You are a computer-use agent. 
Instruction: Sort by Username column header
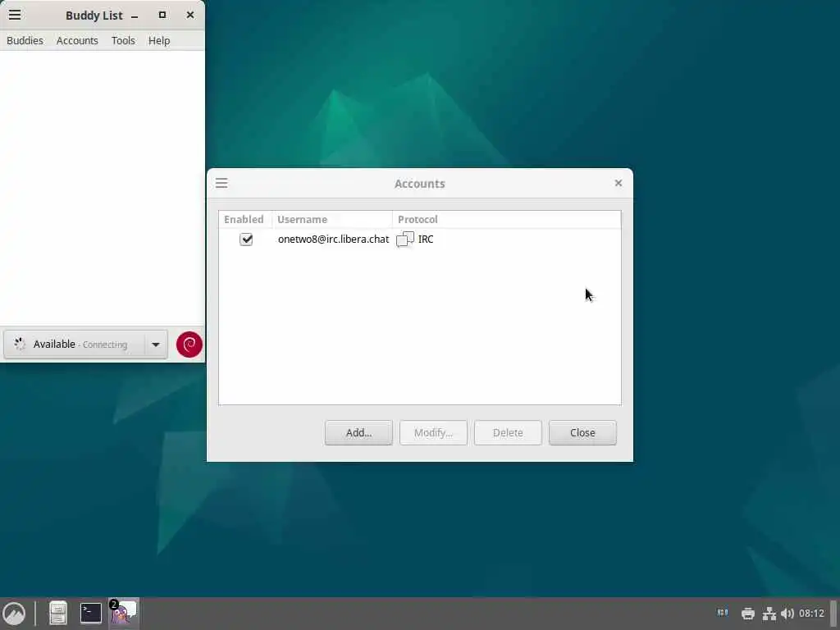point(332,220)
